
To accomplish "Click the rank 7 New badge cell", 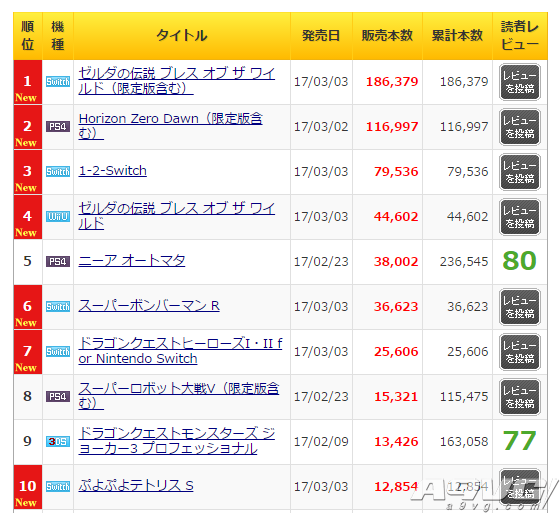I will [x=28, y=352].
